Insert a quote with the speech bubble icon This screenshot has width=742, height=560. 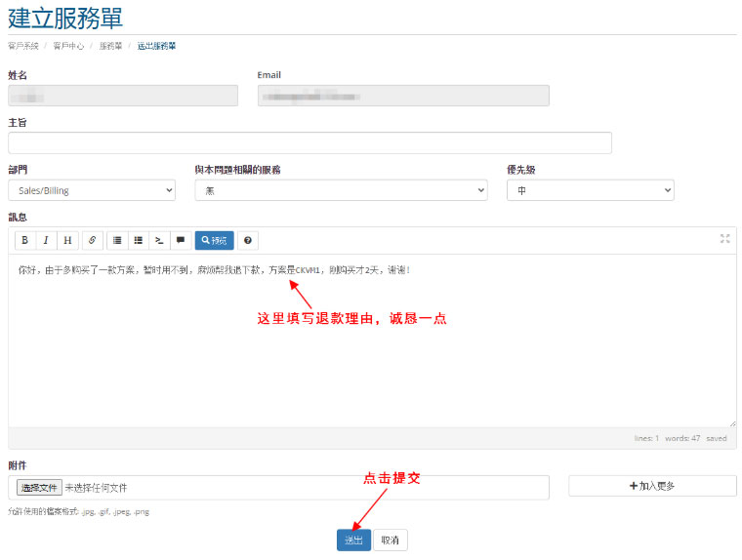(x=181, y=240)
